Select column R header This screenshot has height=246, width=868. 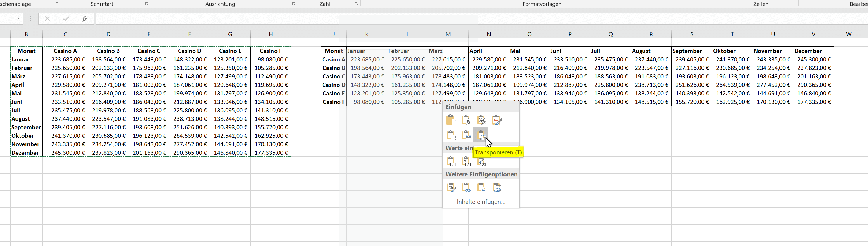click(651, 34)
